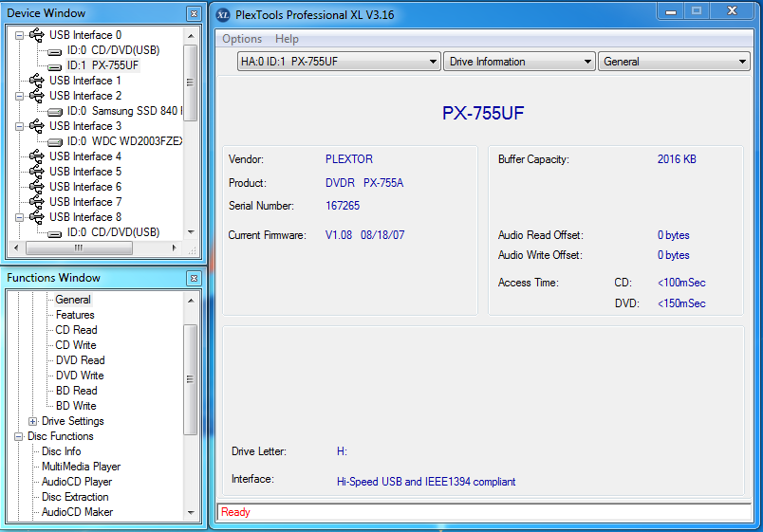Minimize the PlexTools Professional window
Screen dimensions: 763x532
point(671,11)
